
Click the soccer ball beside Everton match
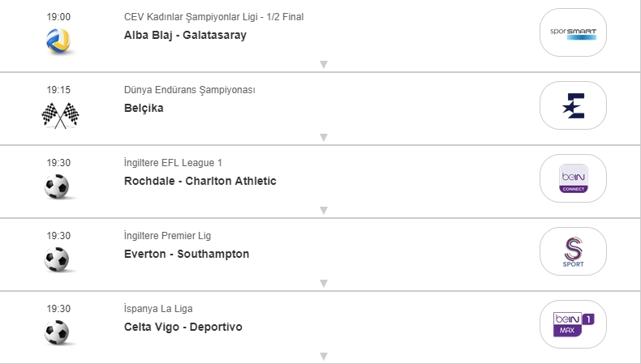pyautogui.click(x=58, y=260)
